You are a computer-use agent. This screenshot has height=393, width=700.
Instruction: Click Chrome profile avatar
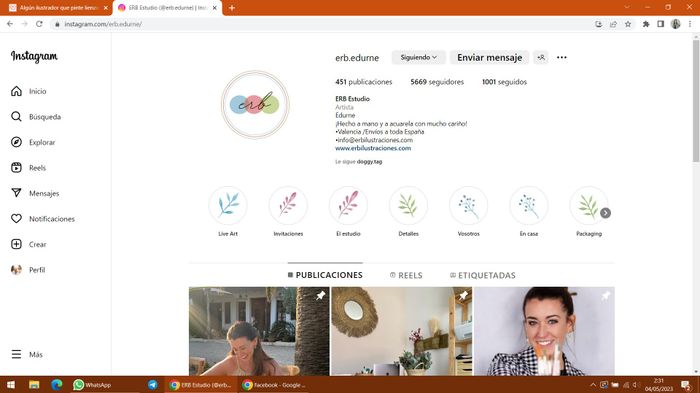pos(675,24)
